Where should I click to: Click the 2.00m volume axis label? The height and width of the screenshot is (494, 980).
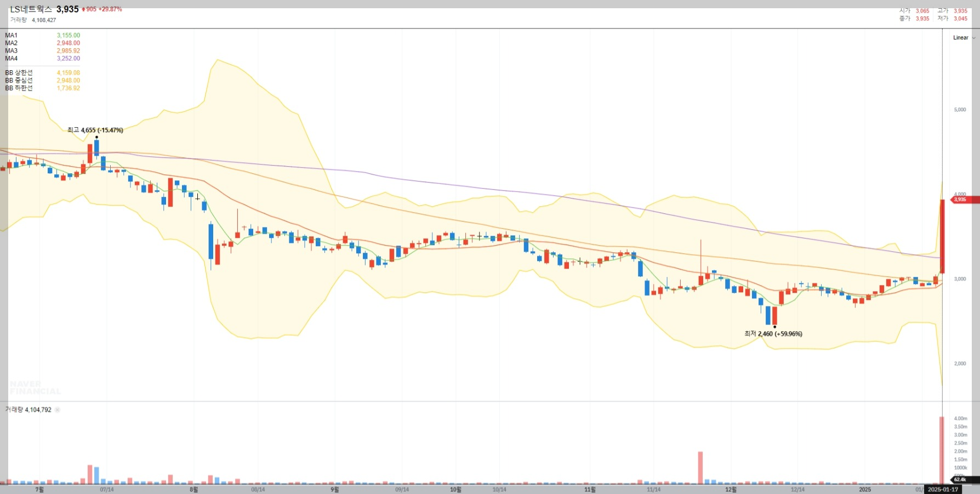(961, 451)
